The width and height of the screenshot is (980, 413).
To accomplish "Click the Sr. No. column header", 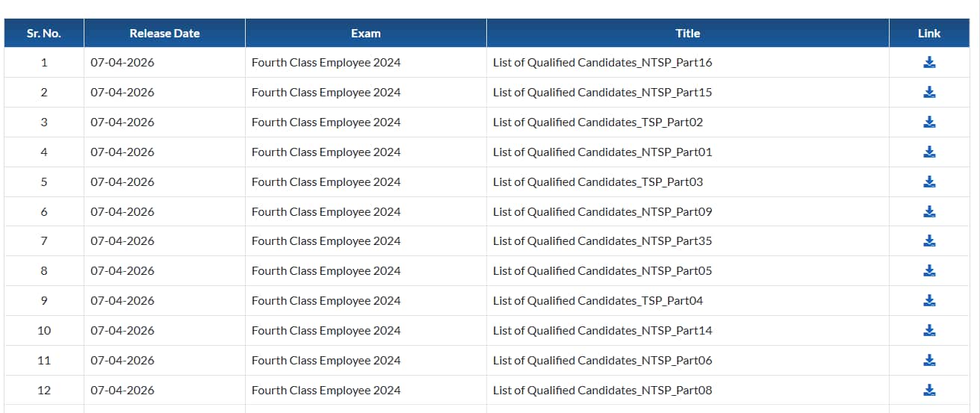I will pos(44,34).
